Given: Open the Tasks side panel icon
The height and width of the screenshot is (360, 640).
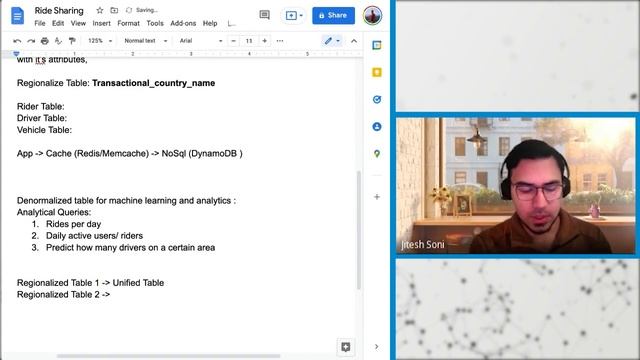Looking at the screenshot, I should coord(377,100).
